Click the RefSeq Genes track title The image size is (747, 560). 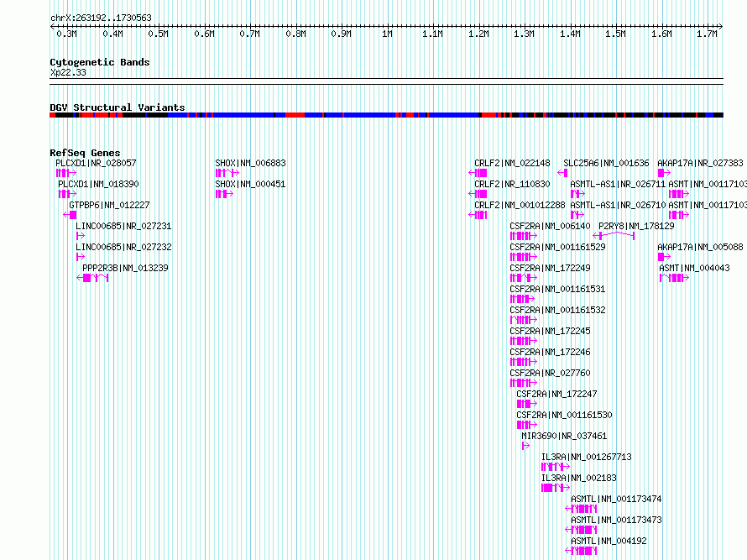tap(85, 153)
